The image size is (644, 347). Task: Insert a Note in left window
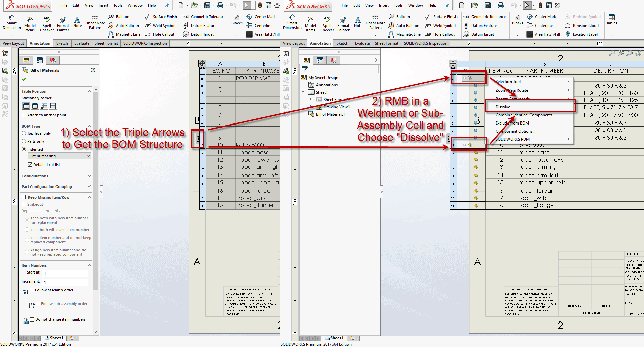pos(77,22)
